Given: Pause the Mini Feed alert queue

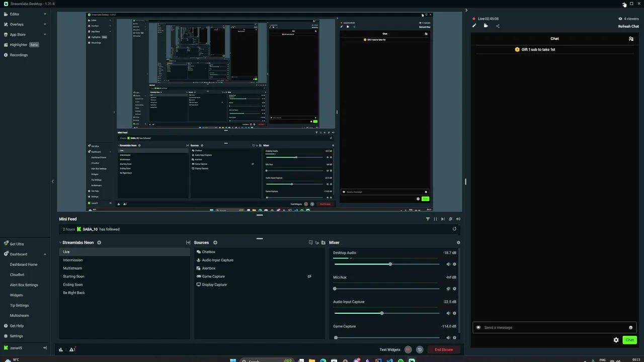Looking at the screenshot, I should click(435, 219).
